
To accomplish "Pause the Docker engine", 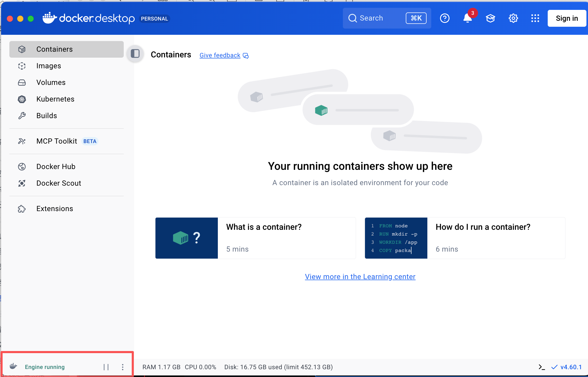I will 106,367.
